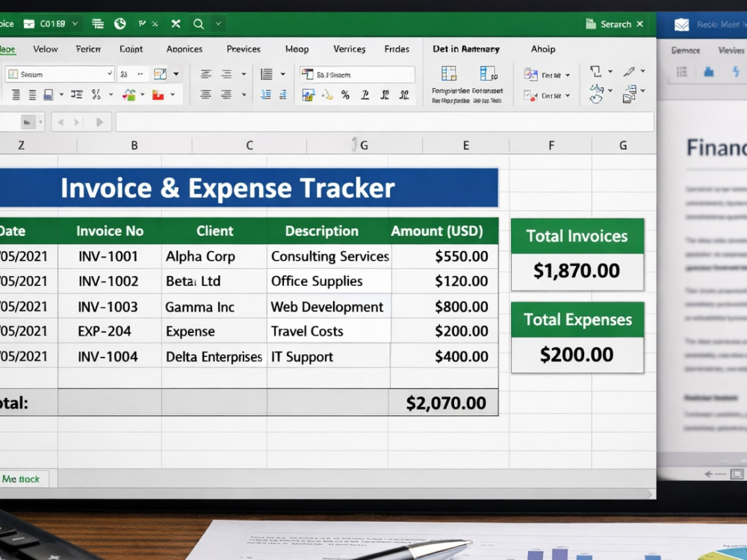This screenshot has width=747, height=560.
Task: Select the center align icon in upper ribbon row
Action: tap(226, 74)
